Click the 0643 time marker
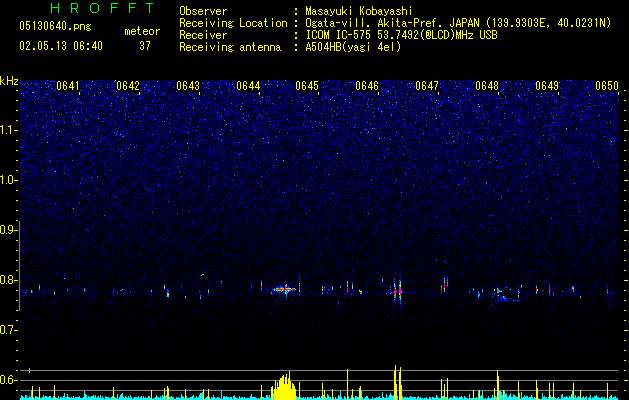This screenshot has height=400, width=629. 188,86
